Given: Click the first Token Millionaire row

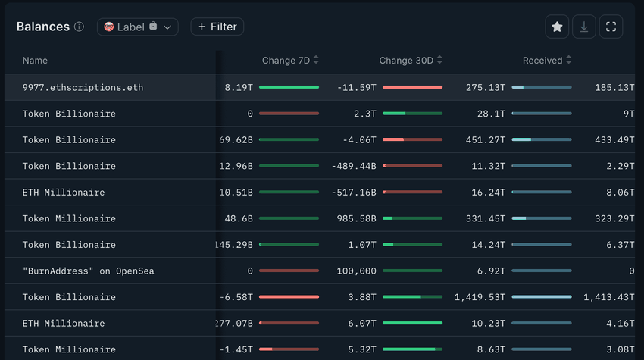Looking at the screenshot, I should click(x=69, y=219).
